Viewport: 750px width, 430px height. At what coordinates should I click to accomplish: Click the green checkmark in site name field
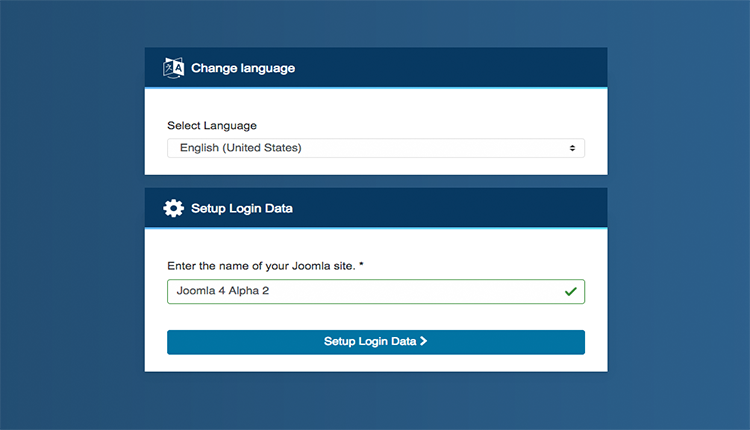coord(571,291)
